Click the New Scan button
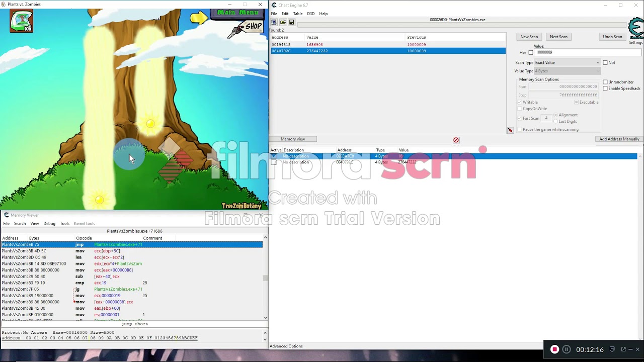 (529, 37)
